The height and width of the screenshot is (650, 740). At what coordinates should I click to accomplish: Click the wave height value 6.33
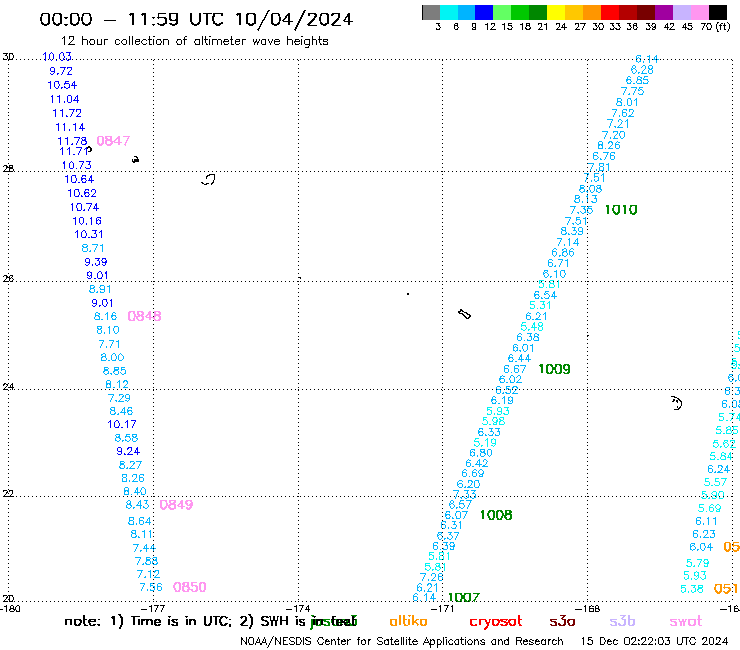tap(489, 432)
